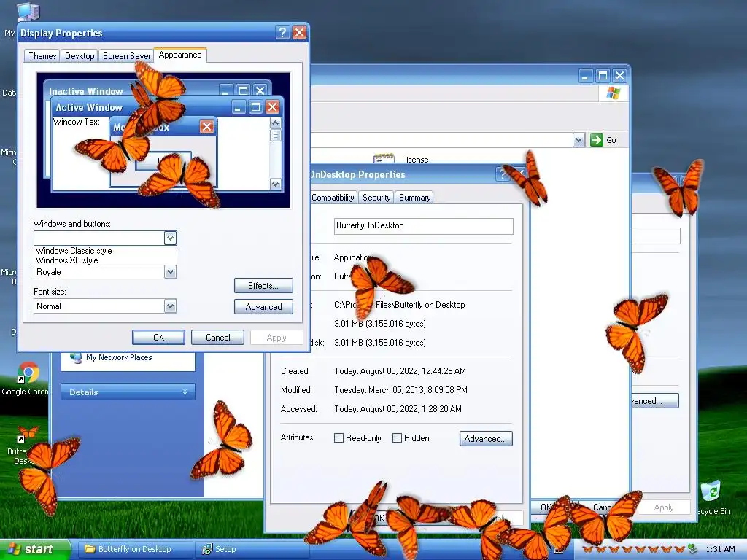Click Active Window title in preview

89,107
